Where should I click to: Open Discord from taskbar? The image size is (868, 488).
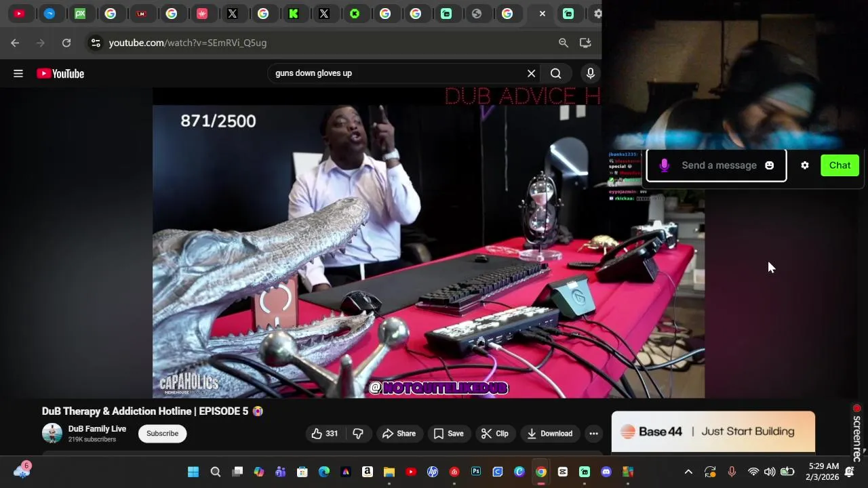tap(606, 472)
